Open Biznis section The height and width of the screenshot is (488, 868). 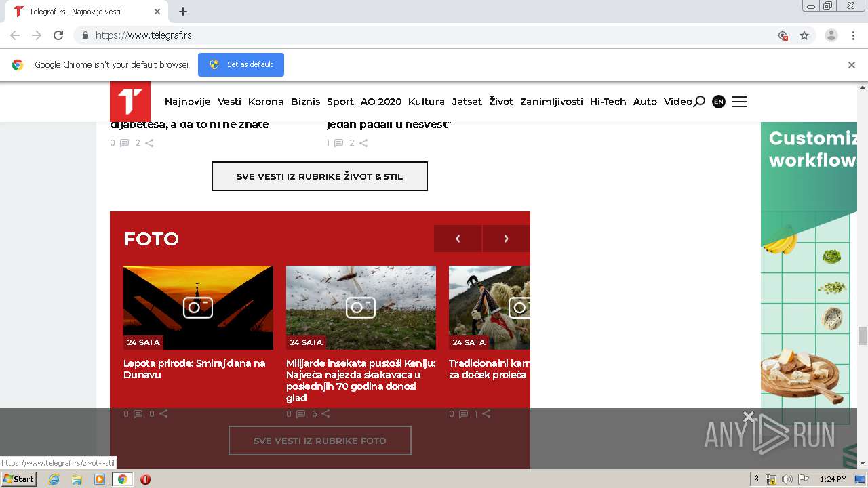(x=305, y=102)
